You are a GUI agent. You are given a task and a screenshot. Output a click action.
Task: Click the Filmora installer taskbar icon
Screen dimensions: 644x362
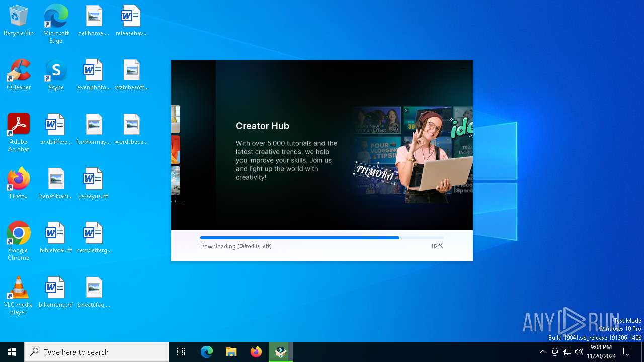[x=281, y=352]
